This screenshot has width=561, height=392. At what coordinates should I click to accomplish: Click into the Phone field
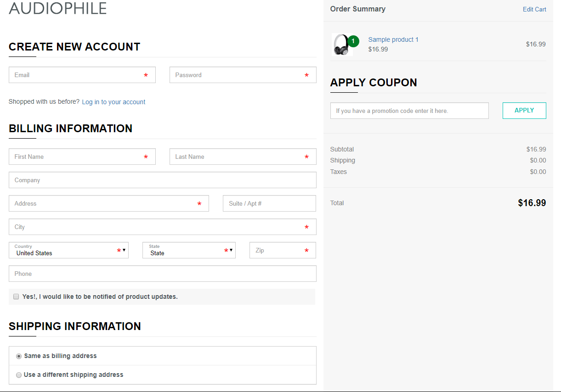(162, 274)
